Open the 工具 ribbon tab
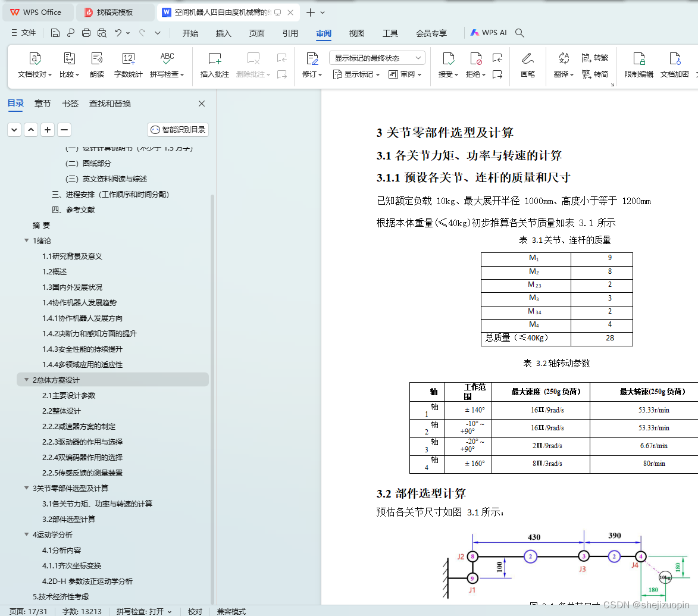 (x=390, y=33)
